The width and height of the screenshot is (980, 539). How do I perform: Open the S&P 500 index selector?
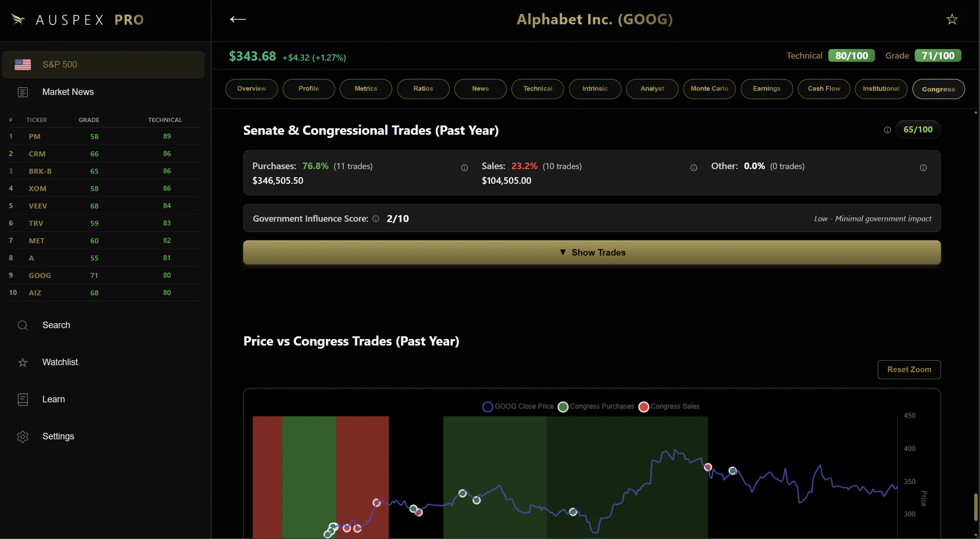[x=103, y=64]
